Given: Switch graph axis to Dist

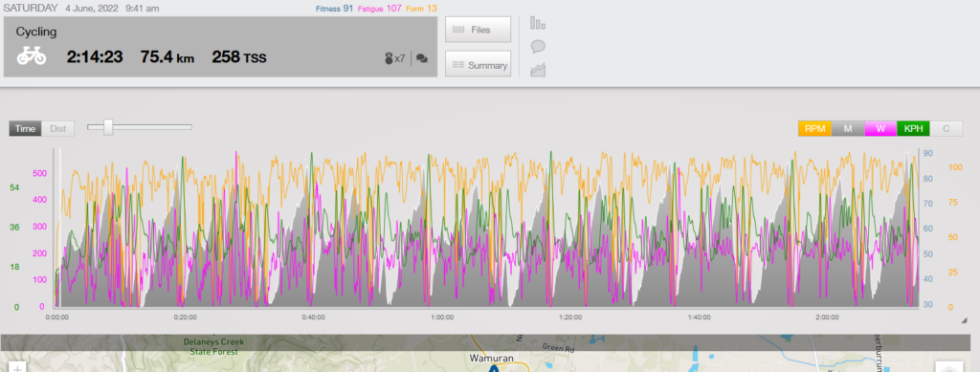Looking at the screenshot, I should 58,128.
